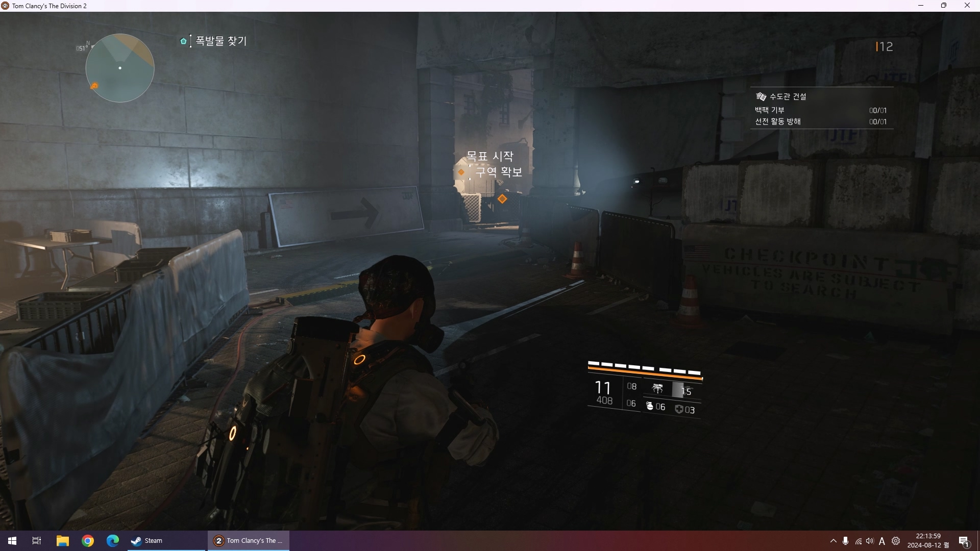Click the orange diamond objective marker

point(502,199)
